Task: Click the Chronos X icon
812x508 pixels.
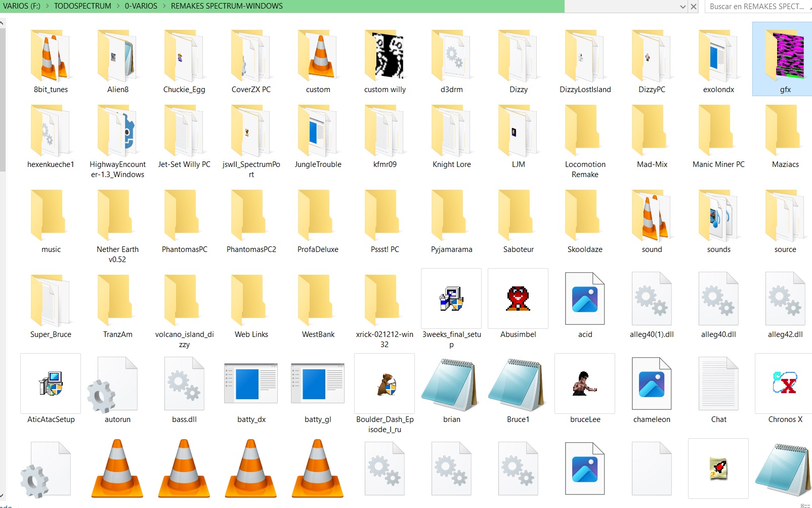Action: pyautogui.click(x=785, y=384)
